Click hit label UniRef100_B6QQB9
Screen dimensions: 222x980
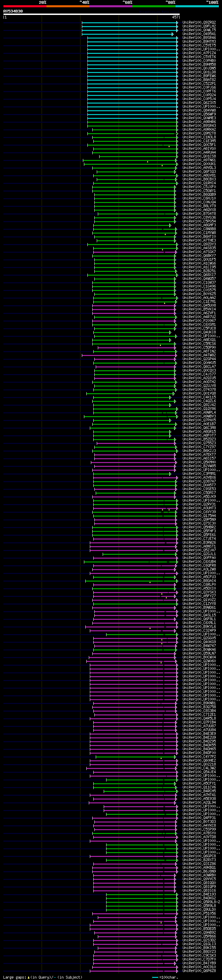click(199, 194)
